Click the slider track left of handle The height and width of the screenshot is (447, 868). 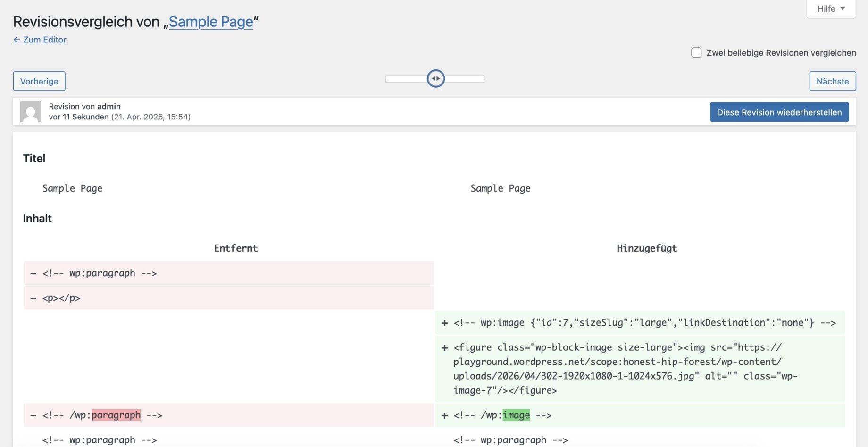coord(406,79)
